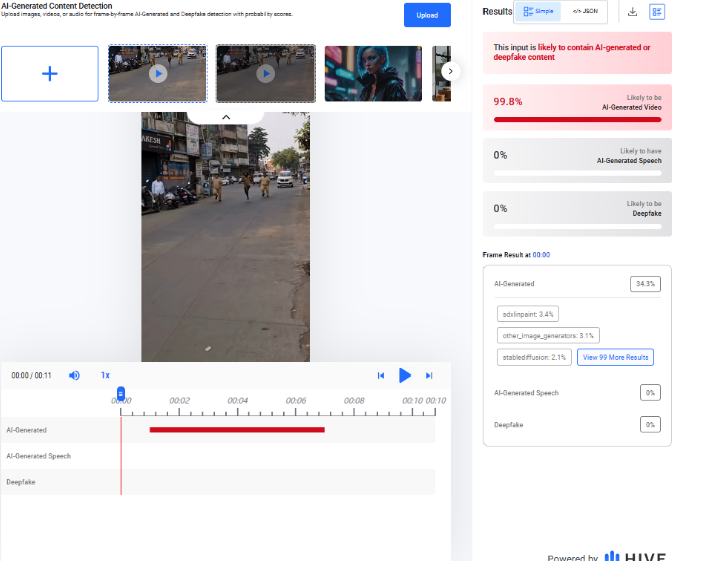The width and height of the screenshot is (703, 561).
Task: Click the AI-Generated 34.3% score box
Action: [x=645, y=284]
